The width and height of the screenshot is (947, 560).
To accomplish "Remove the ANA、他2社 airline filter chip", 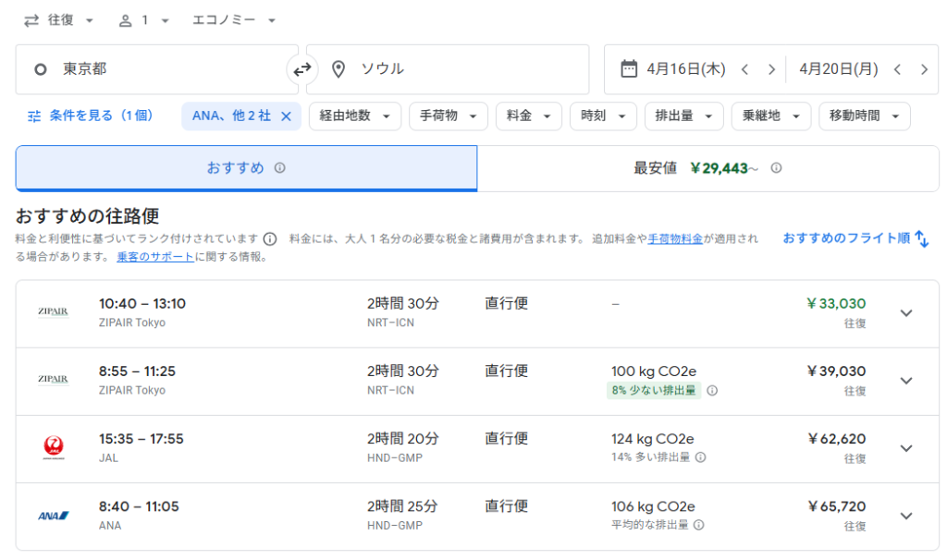I will (x=284, y=116).
